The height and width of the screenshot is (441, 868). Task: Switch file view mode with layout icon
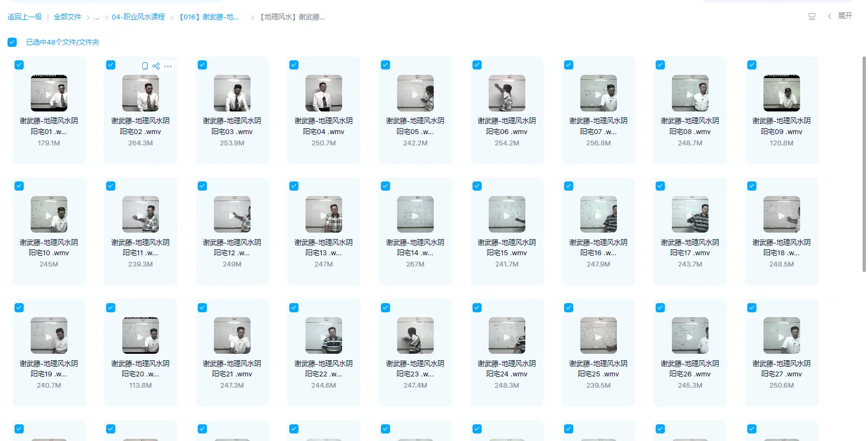coord(811,17)
